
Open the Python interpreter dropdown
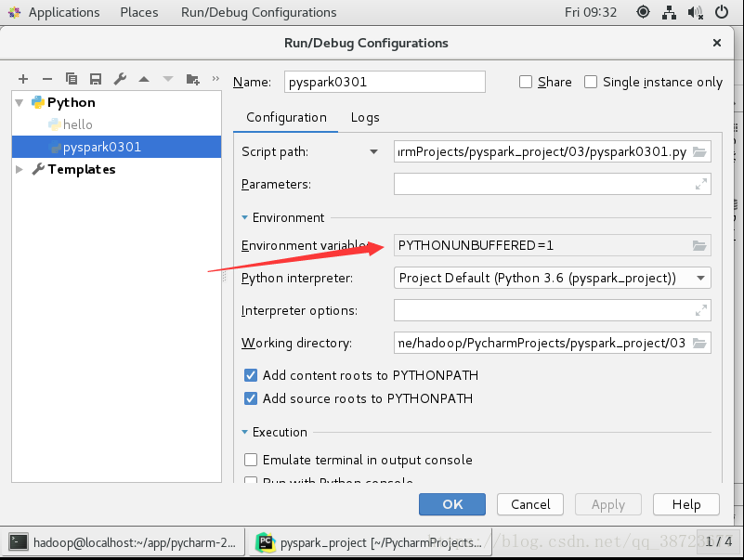click(x=700, y=278)
